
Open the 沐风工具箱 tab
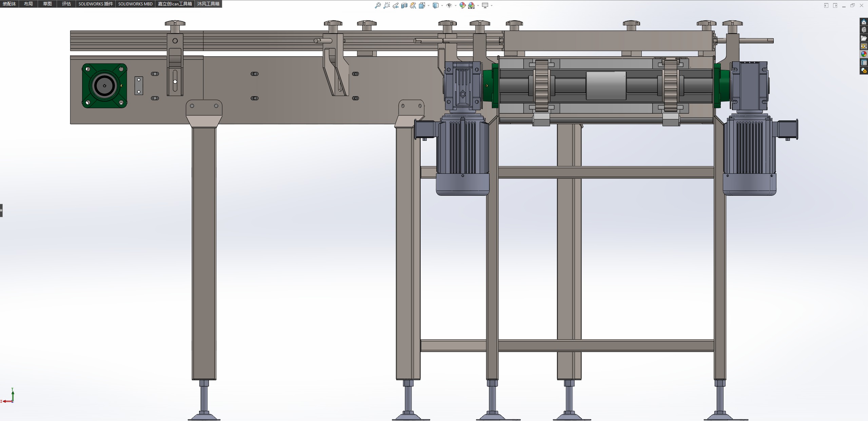[x=208, y=4]
